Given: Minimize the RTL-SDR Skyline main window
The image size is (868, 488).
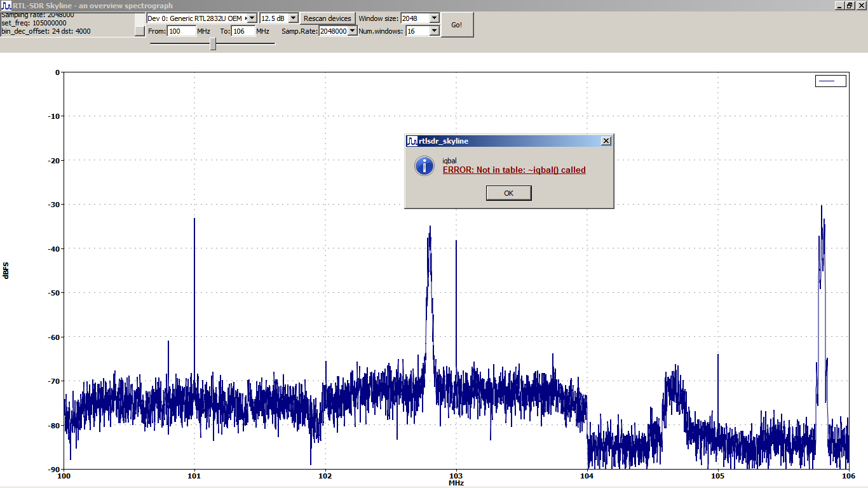Looking at the screenshot, I should click(x=839, y=5).
